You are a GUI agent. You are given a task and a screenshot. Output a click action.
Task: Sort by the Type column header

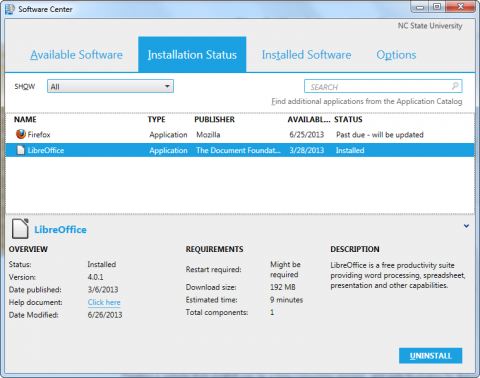156,119
